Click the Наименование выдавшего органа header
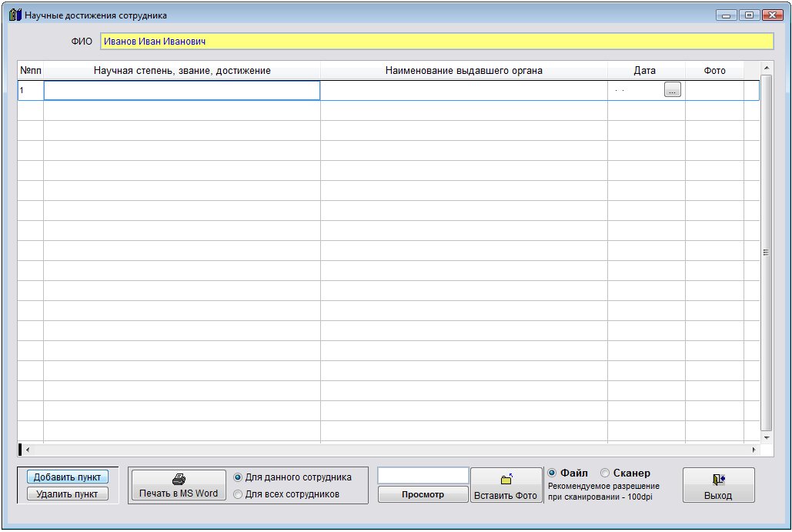Image resolution: width=792 pixels, height=532 pixels. [x=463, y=71]
